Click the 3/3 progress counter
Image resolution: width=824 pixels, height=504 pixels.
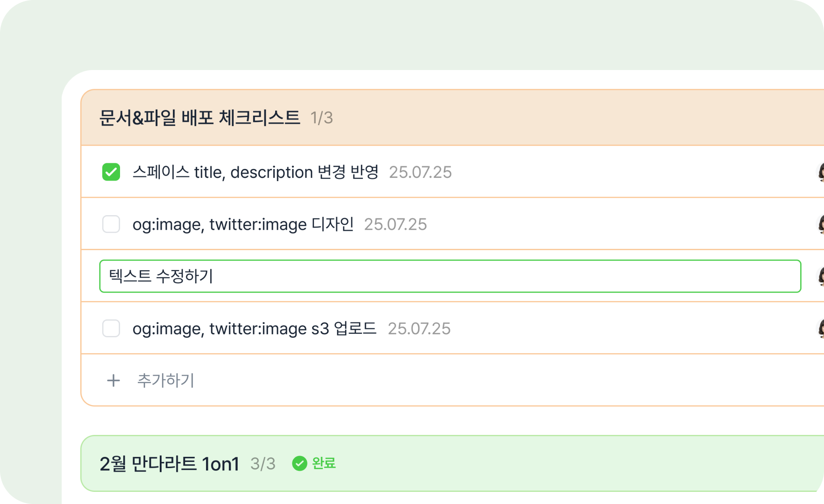[263, 464]
